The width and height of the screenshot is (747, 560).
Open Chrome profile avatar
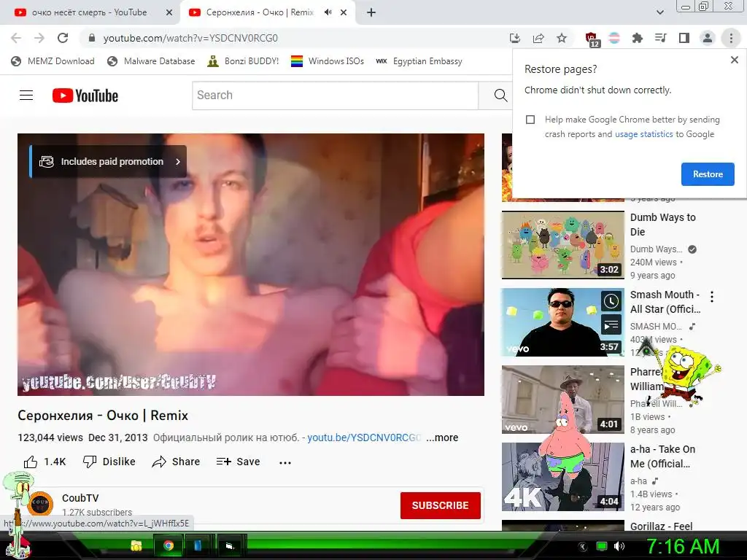point(708,38)
